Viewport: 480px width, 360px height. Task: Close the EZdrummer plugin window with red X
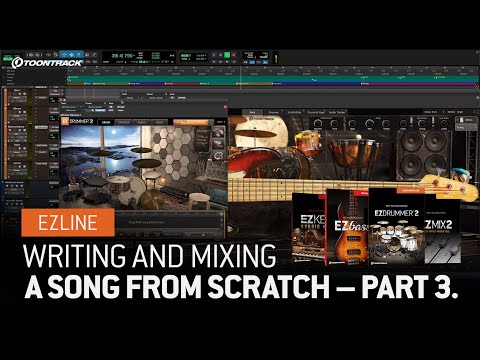(225, 107)
